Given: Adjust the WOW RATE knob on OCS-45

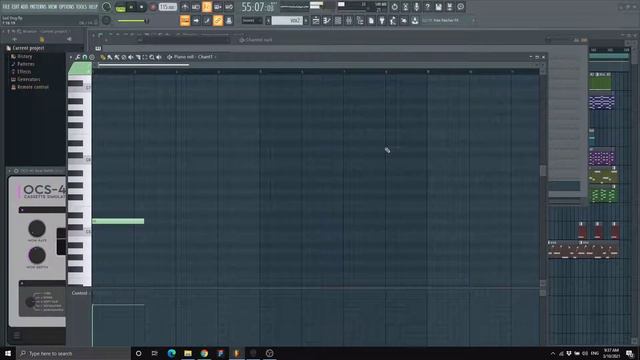Looking at the screenshot, I should [x=37, y=229].
